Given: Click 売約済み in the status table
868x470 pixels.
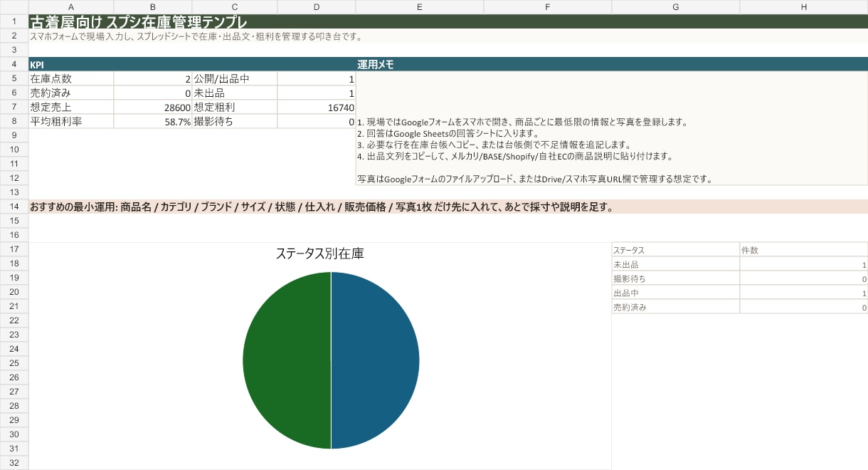Looking at the screenshot, I should pyautogui.click(x=676, y=306).
